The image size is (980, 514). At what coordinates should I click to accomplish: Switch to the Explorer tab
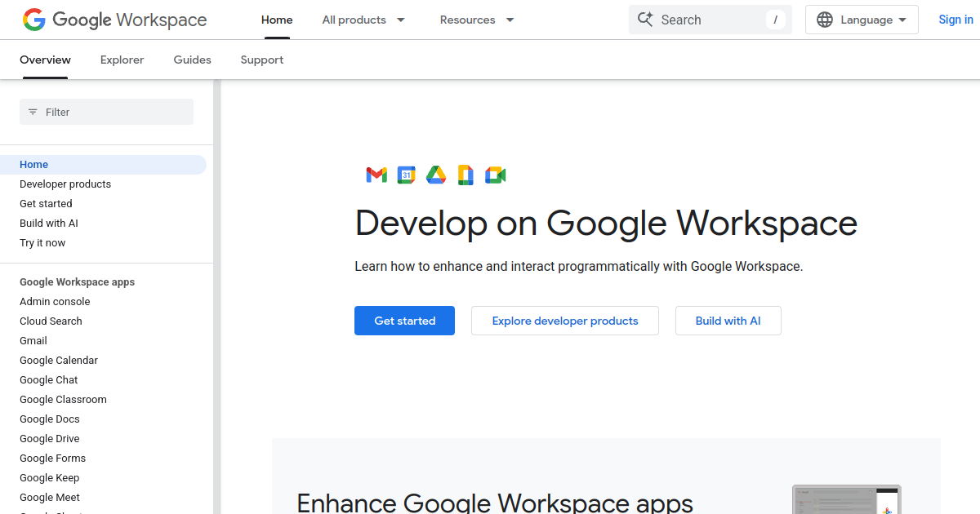(x=122, y=60)
